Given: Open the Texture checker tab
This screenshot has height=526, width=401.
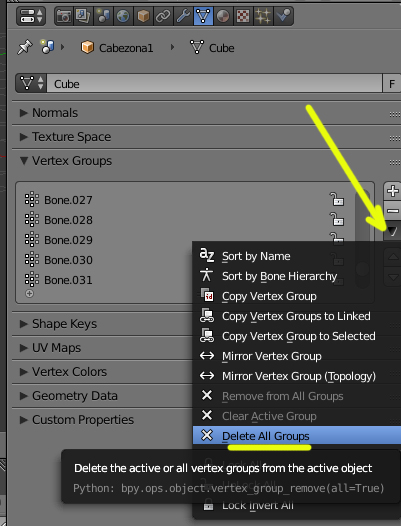Looking at the screenshot, I should pos(243,16).
